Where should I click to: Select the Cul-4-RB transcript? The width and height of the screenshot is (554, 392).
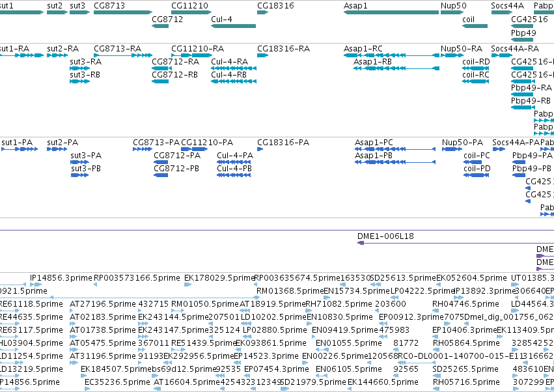(x=234, y=81)
